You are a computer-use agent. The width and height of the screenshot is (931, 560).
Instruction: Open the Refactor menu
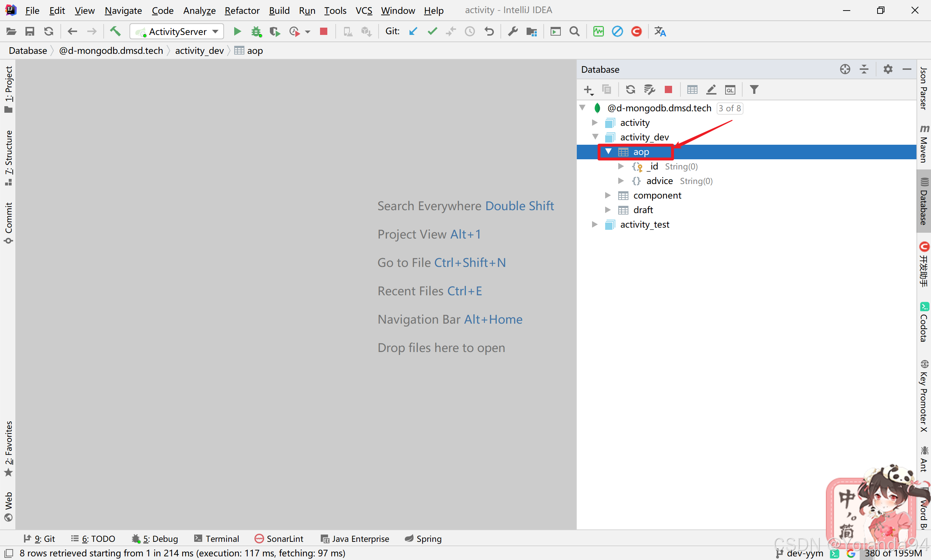point(241,11)
